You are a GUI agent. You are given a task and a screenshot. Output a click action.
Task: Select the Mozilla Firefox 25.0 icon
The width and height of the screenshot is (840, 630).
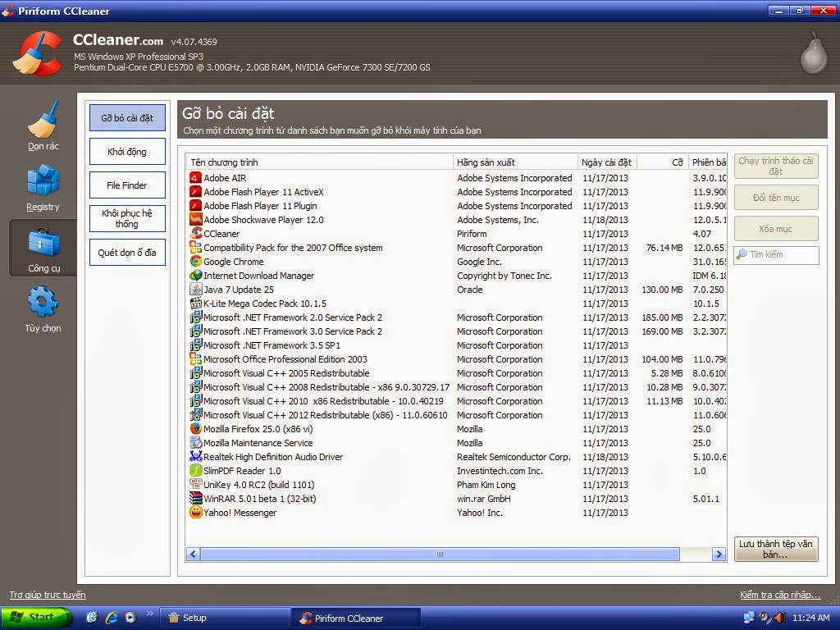click(x=195, y=428)
